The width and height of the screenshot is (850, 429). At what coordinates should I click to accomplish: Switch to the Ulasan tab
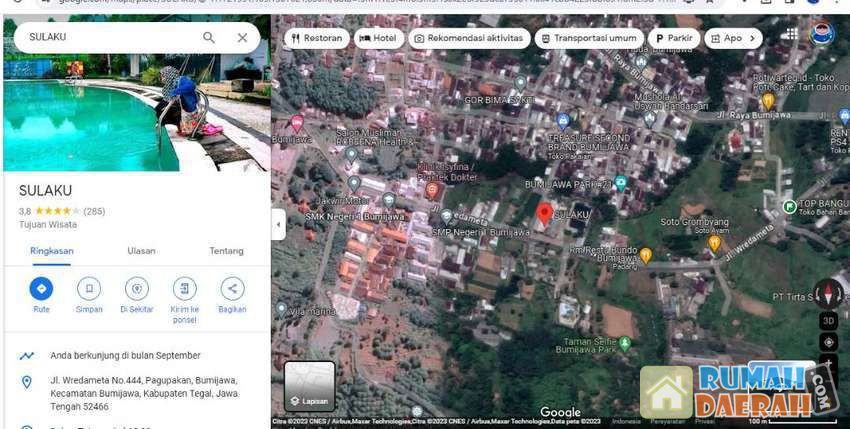(141, 251)
